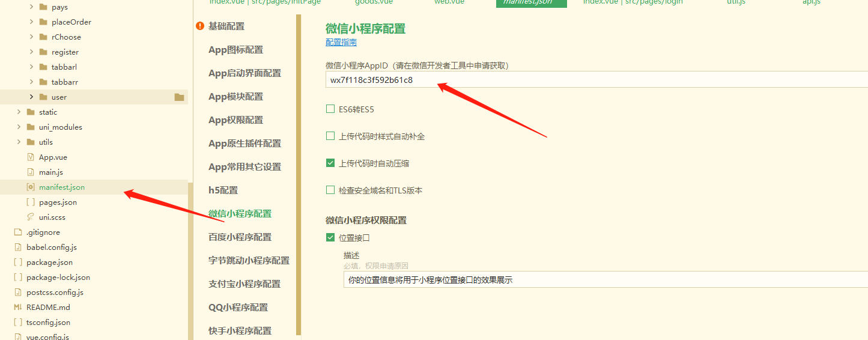Open 字节跳动小程序配置 section

tap(249, 261)
